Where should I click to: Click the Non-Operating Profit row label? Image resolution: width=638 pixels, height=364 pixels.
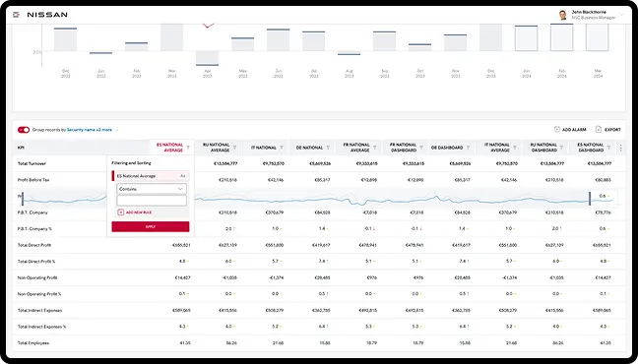click(37, 277)
